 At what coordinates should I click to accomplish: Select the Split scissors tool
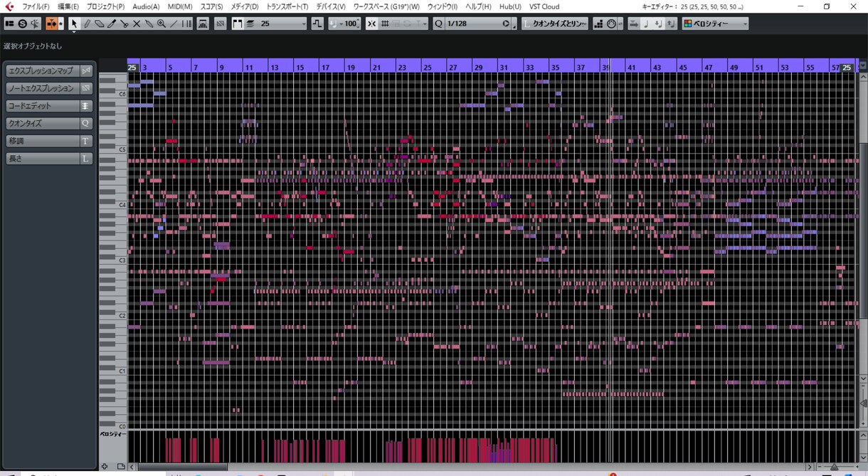coord(124,23)
